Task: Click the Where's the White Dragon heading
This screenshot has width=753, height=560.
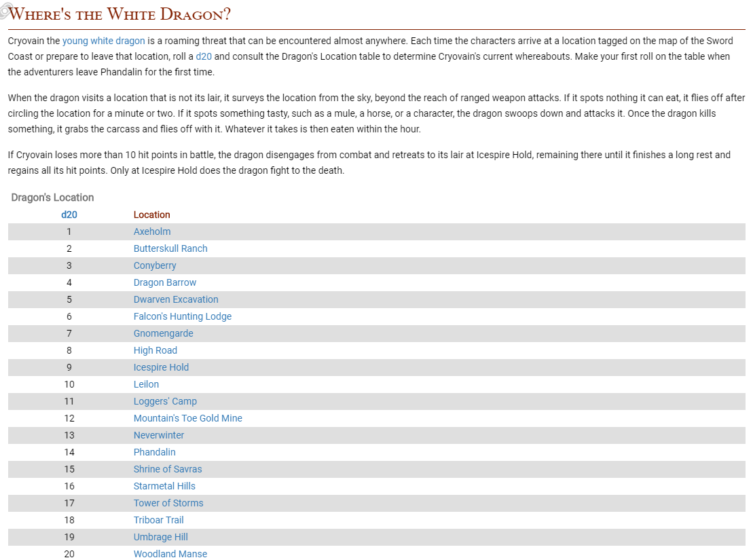Action: (120, 14)
